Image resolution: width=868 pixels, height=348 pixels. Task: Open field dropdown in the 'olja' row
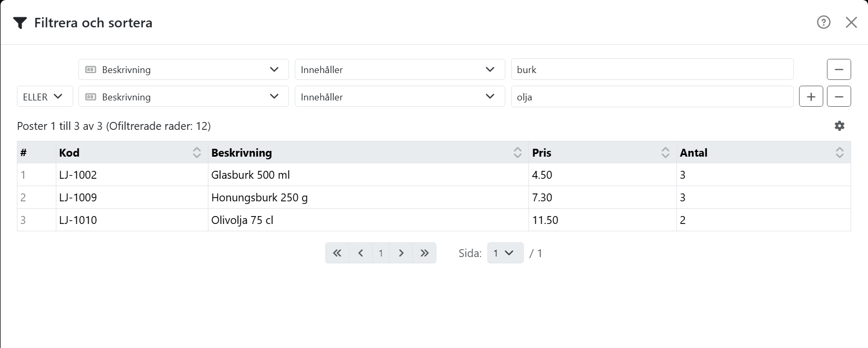pyautogui.click(x=184, y=97)
